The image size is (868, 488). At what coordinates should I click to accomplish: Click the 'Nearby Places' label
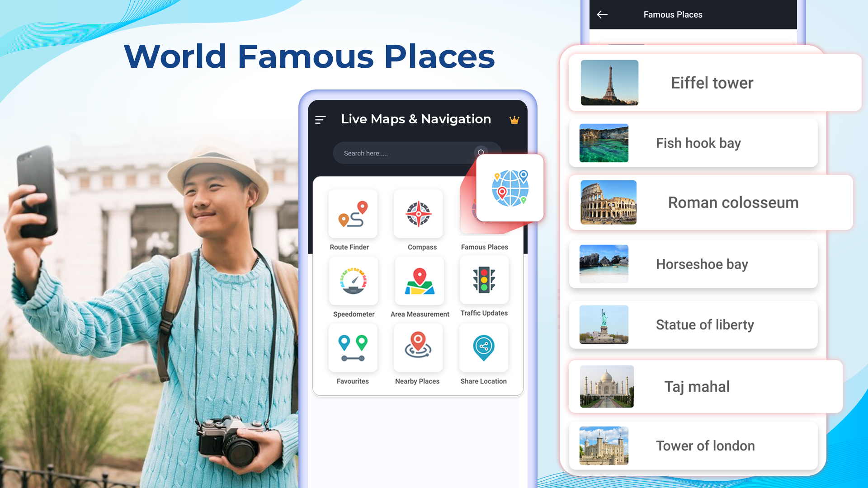tap(417, 381)
